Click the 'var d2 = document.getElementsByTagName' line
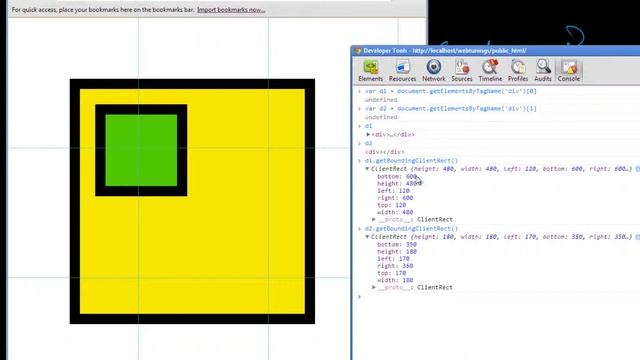Image resolution: width=640 pixels, height=360 pixels. click(x=451, y=109)
